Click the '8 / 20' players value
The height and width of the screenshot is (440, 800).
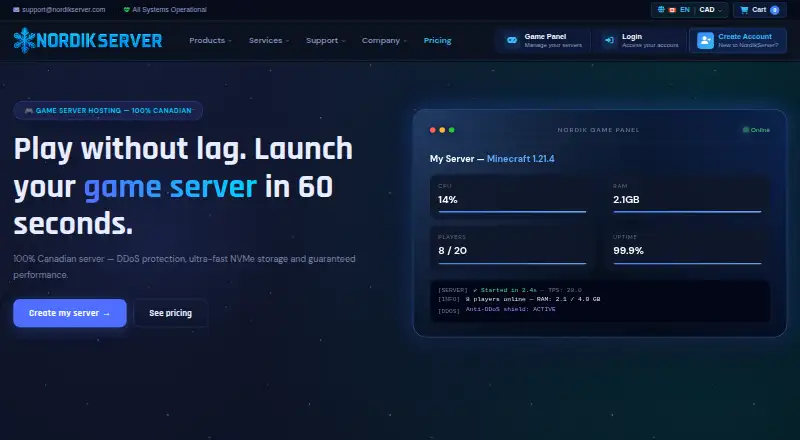click(x=452, y=251)
